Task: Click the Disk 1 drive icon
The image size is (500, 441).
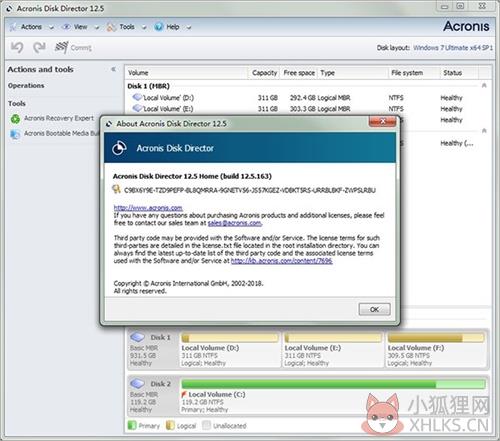Action: 137,337
